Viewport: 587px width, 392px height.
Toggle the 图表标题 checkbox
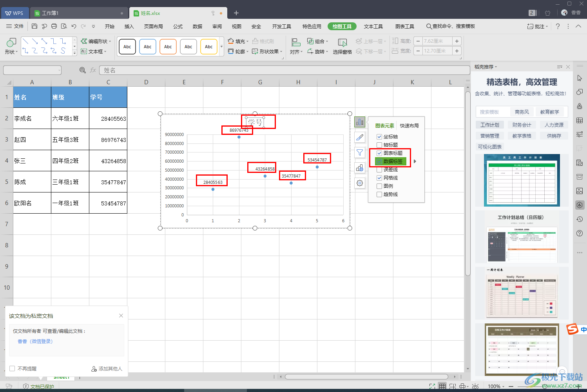(x=379, y=153)
